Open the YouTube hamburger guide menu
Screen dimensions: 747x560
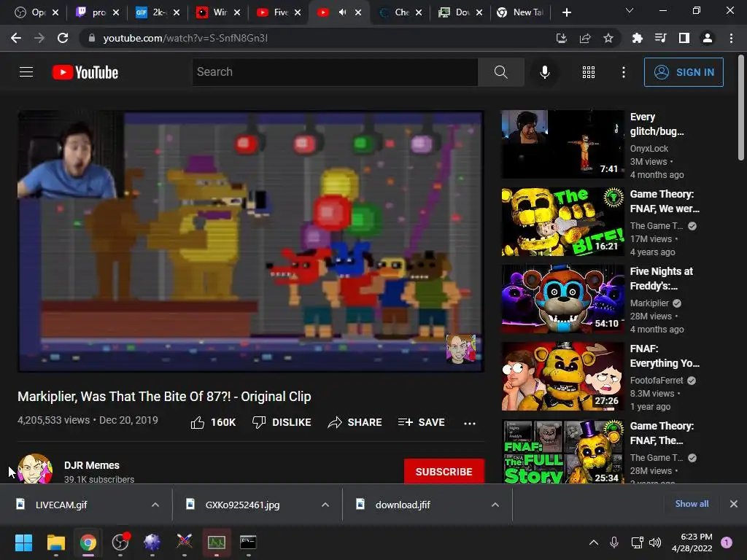[x=26, y=72]
